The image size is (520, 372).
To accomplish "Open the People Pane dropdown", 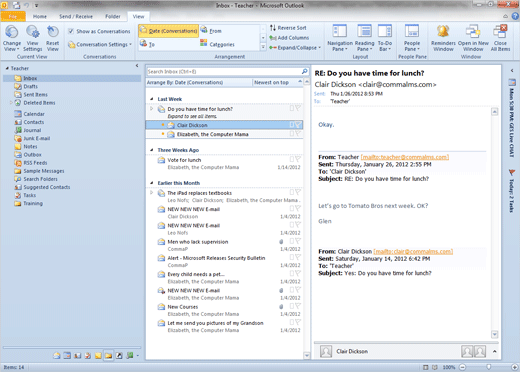I will pyautogui.click(x=412, y=39).
